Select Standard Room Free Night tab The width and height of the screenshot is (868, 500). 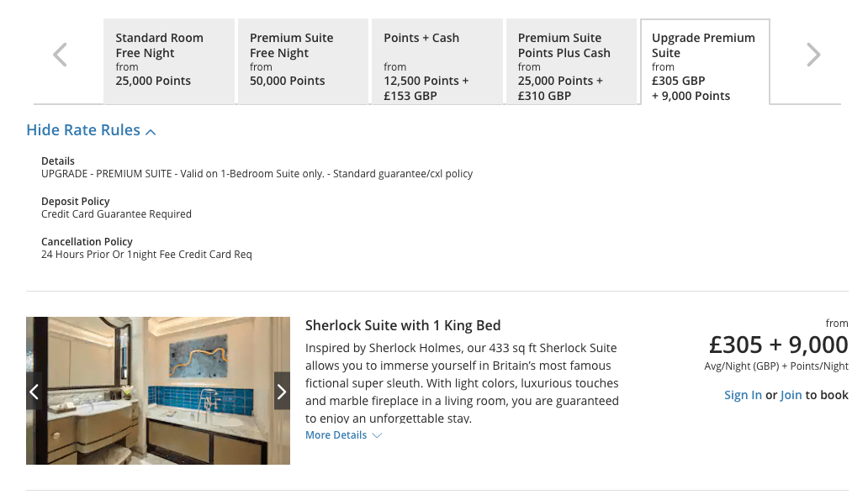point(168,61)
